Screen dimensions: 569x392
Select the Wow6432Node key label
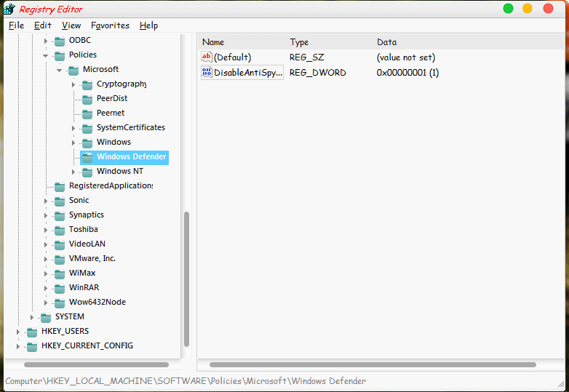pos(98,302)
